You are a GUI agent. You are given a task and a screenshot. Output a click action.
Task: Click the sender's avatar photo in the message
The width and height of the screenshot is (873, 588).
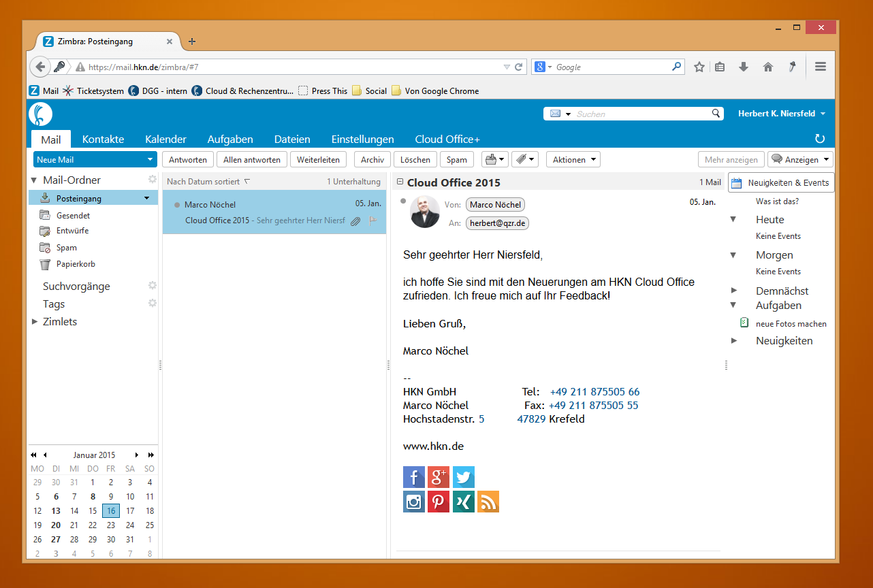425,212
